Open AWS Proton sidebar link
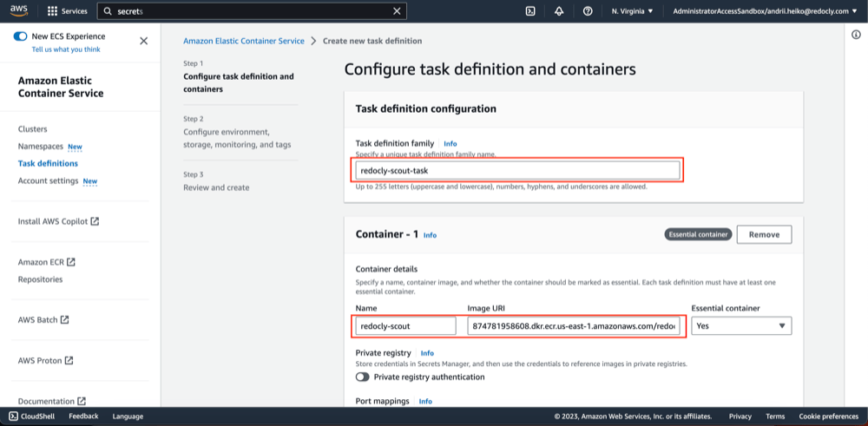Screen dimensions: 868x426 (40, 360)
